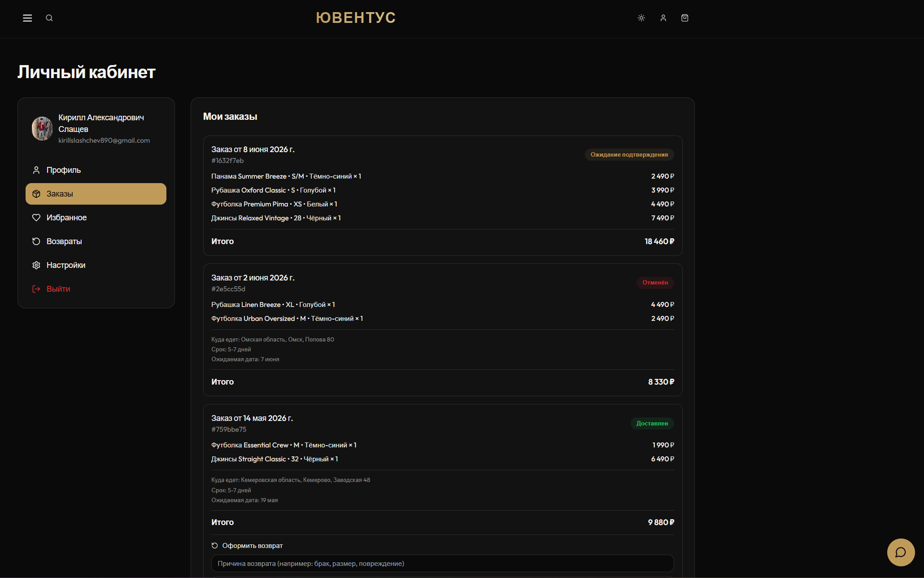Log out with Выйти

click(x=96, y=289)
